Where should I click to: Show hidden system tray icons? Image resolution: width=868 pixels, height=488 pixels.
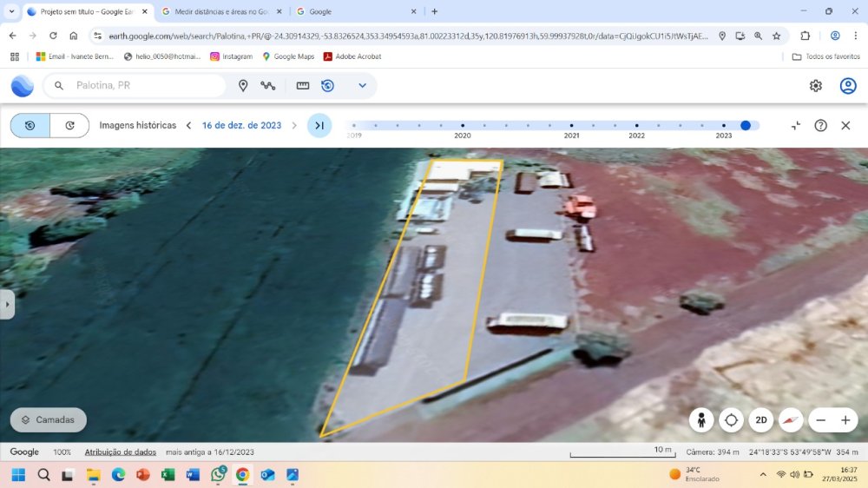point(763,475)
